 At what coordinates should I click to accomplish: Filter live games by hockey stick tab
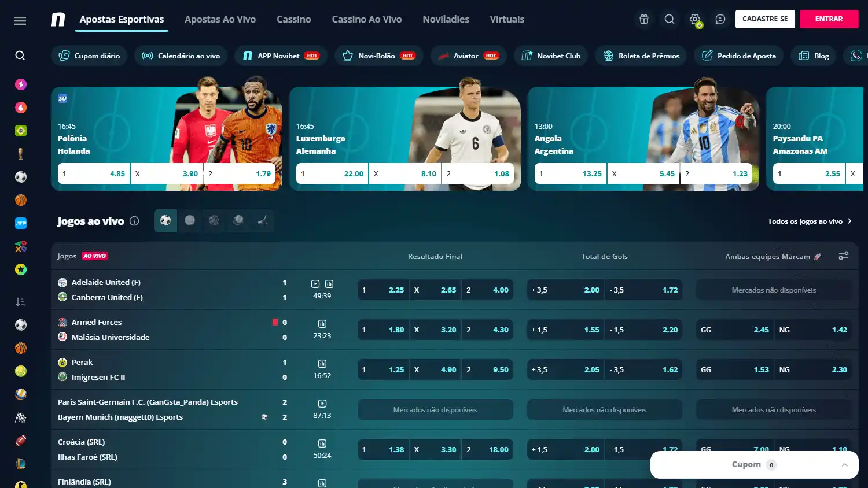click(263, 221)
